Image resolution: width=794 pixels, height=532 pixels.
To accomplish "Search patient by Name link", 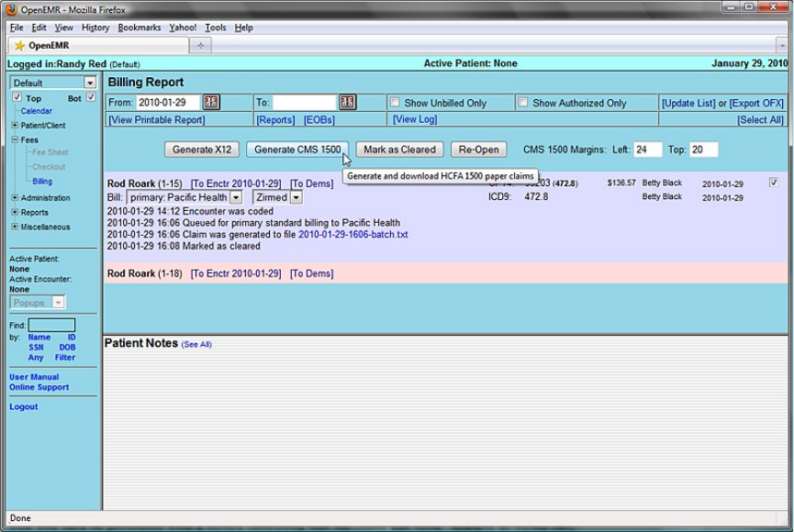I will click(39, 338).
